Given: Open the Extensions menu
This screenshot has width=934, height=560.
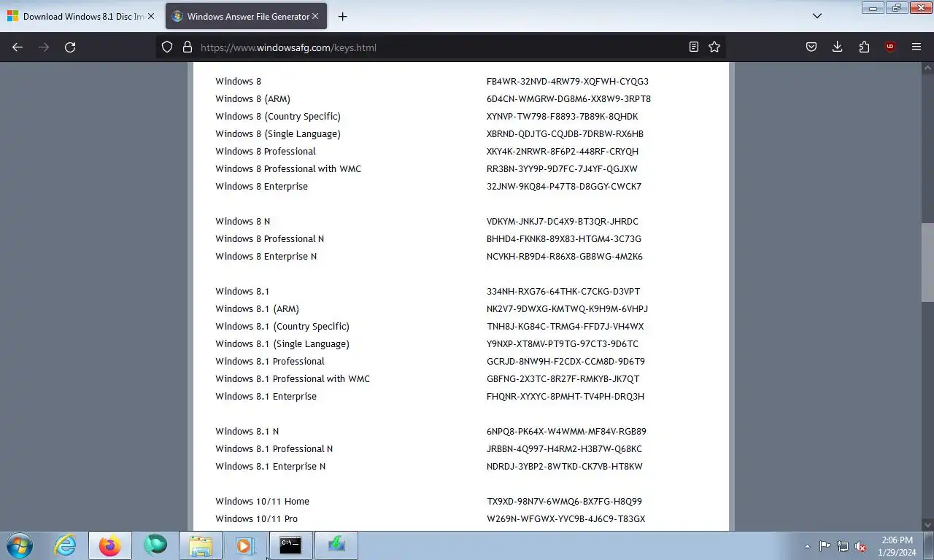Looking at the screenshot, I should (864, 47).
